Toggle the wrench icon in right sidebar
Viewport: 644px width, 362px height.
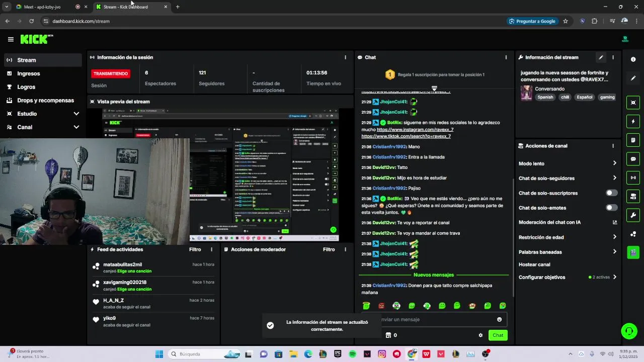click(x=633, y=215)
